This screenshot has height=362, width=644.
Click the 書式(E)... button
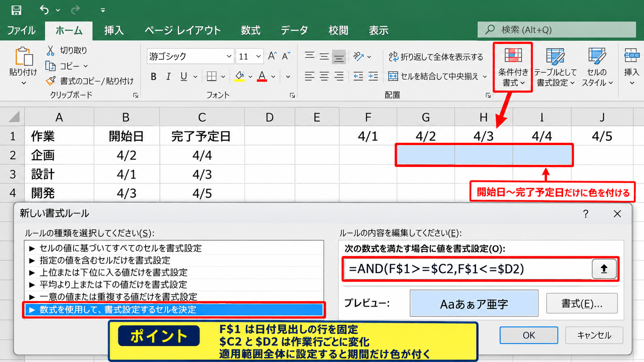tap(582, 304)
